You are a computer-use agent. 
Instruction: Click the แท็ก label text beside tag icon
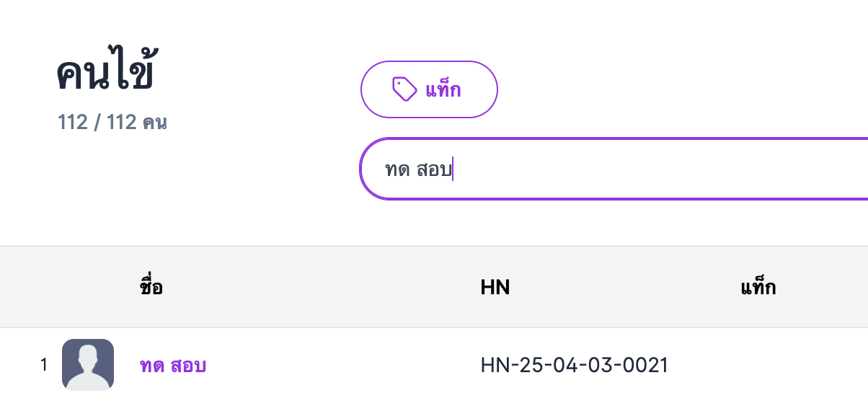(x=443, y=90)
